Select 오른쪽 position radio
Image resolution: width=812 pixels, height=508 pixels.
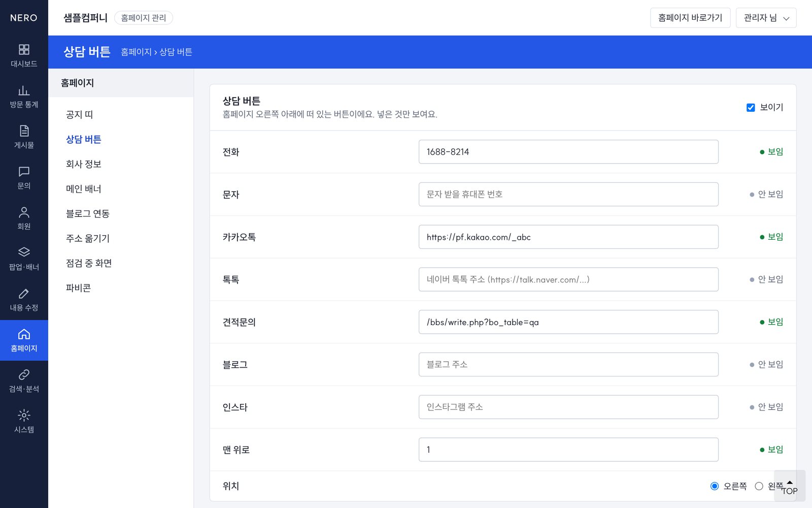pos(715,486)
